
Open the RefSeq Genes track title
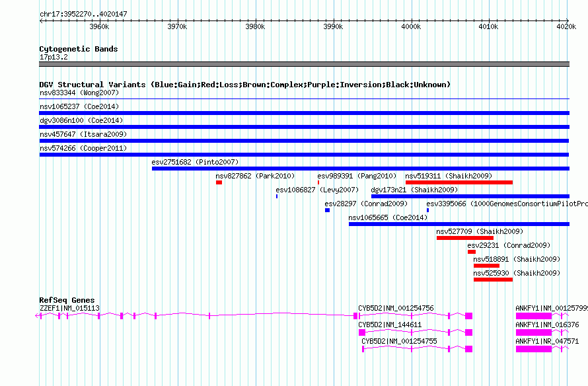click(67, 300)
